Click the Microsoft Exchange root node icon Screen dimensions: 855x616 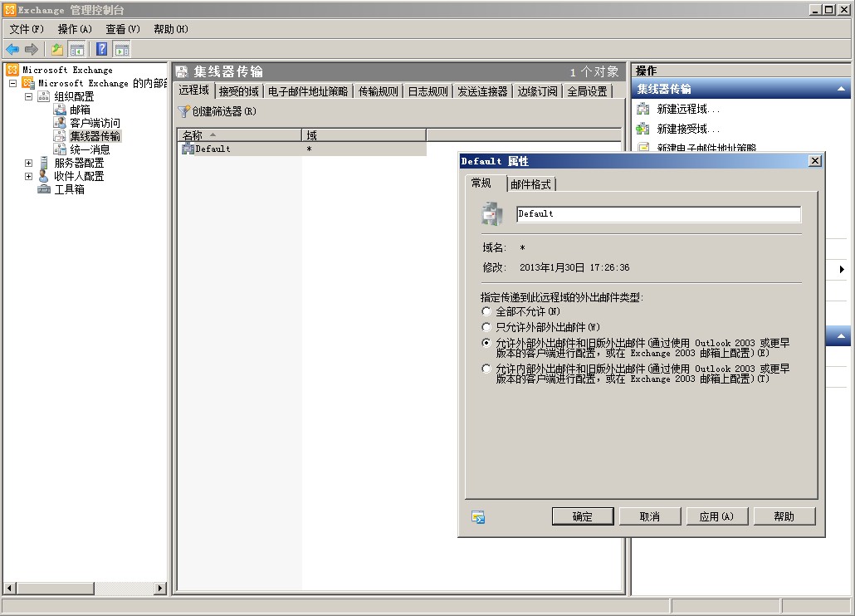coord(12,70)
